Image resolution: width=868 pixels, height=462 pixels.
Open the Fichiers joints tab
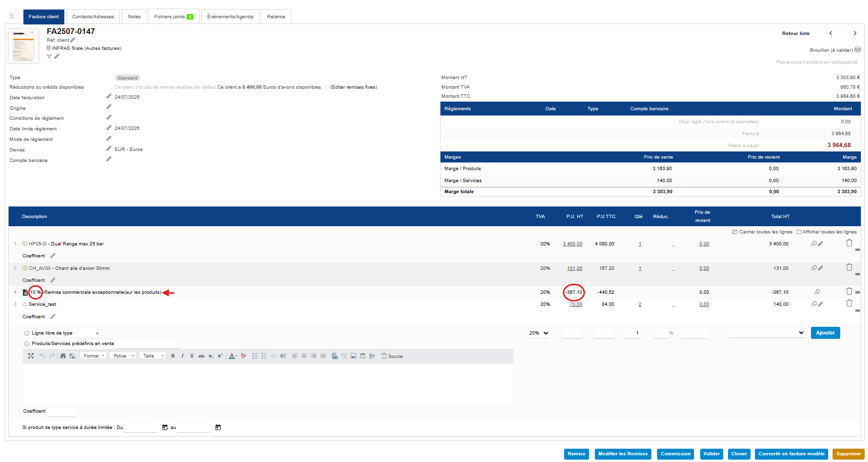pos(173,17)
